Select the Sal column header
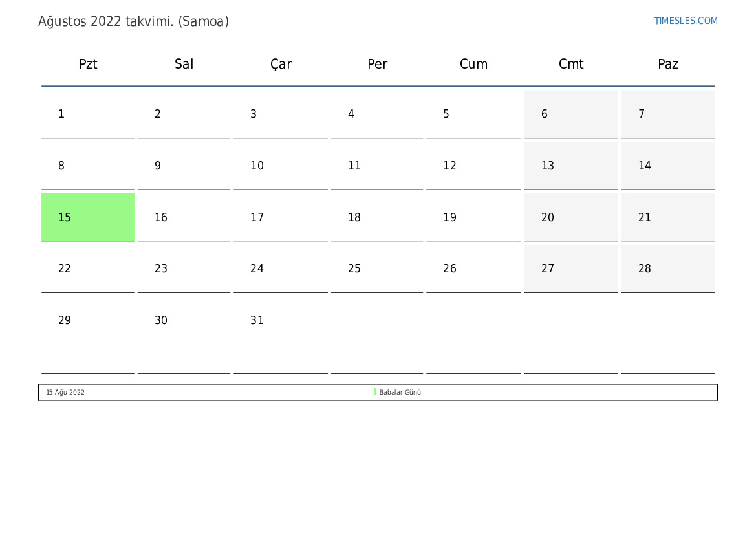 coord(184,64)
